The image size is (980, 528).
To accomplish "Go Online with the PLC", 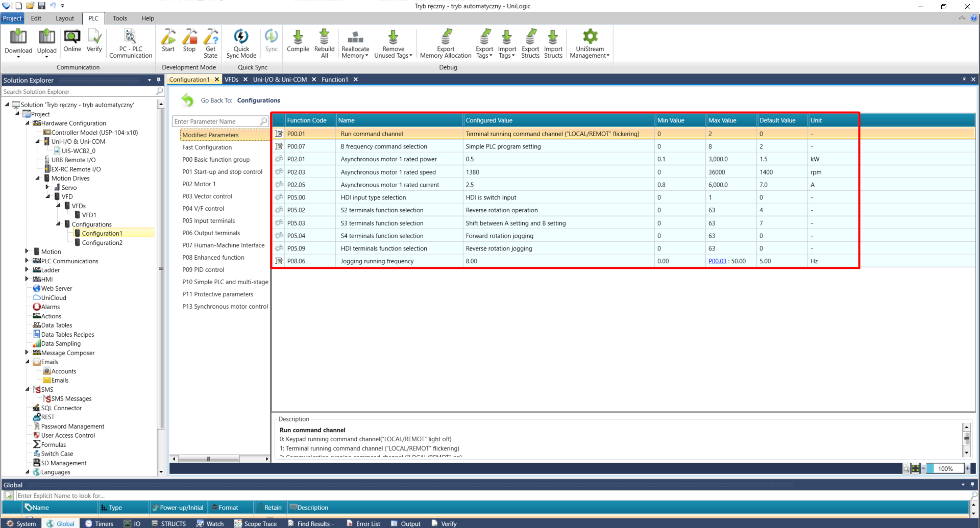I will [72, 41].
